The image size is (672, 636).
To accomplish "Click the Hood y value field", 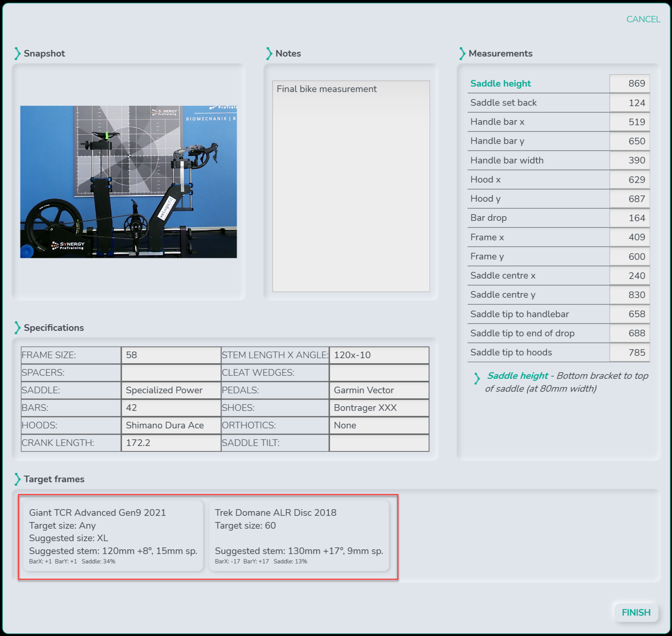I will pyautogui.click(x=629, y=199).
